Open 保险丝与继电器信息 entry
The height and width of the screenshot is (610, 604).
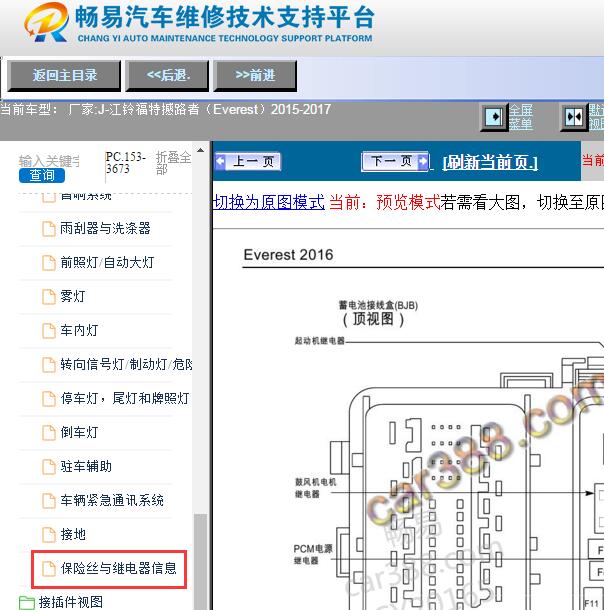pos(119,568)
